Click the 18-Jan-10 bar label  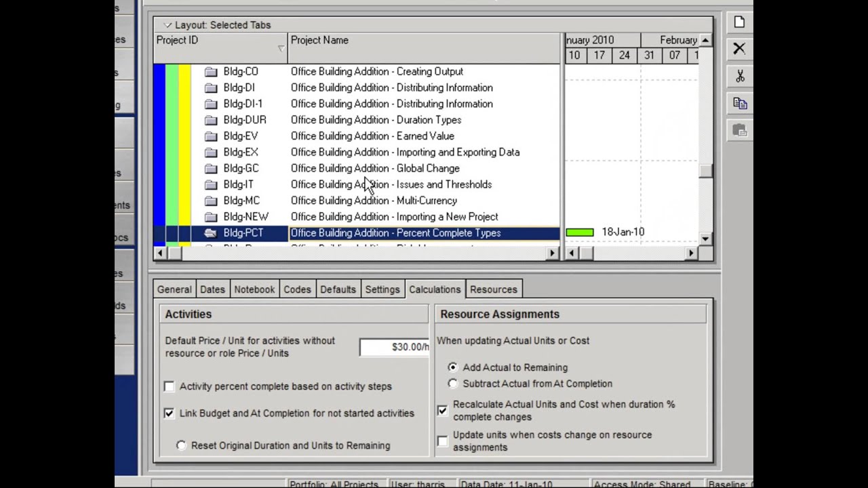tap(623, 232)
